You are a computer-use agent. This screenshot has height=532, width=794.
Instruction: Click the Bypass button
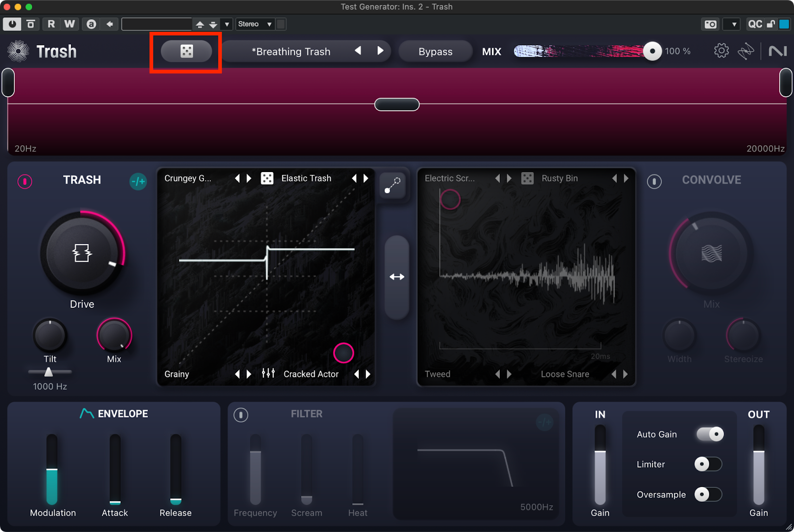tap(435, 51)
